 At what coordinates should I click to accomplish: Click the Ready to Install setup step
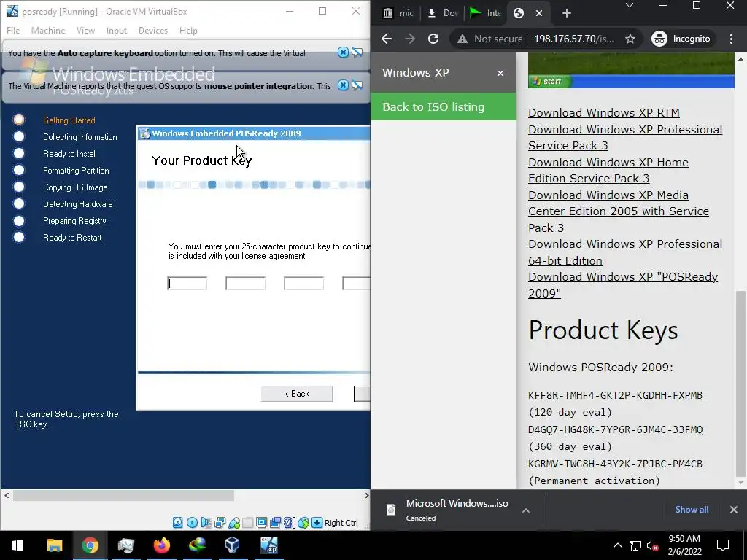tap(70, 154)
